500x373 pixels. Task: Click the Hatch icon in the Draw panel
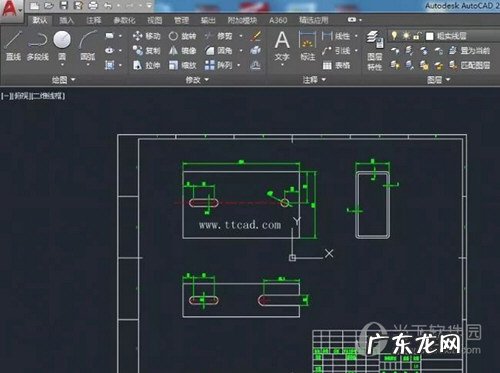click(x=109, y=65)
